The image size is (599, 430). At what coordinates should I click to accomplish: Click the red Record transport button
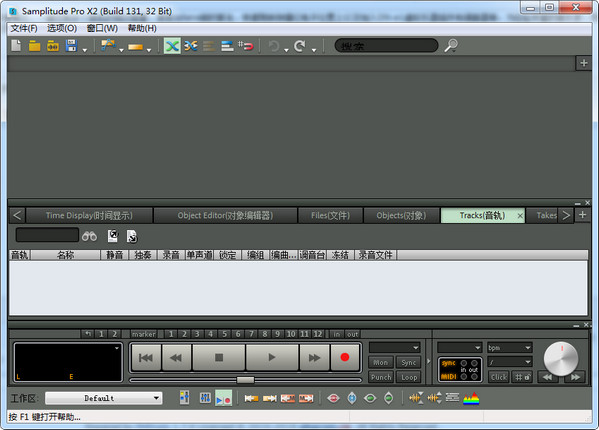tap(345, 357)
